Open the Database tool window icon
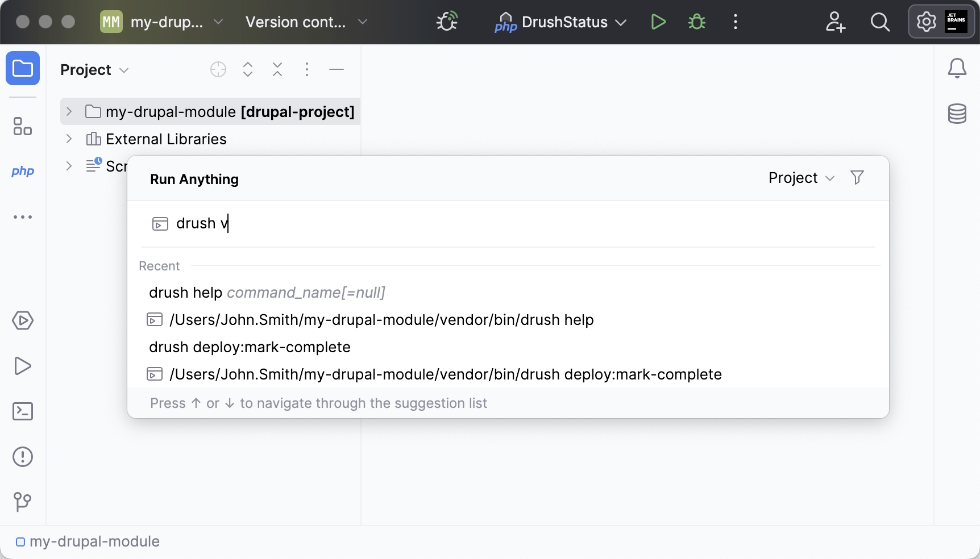The width and height of the screenshot is (980, 559). coord(957,114)
